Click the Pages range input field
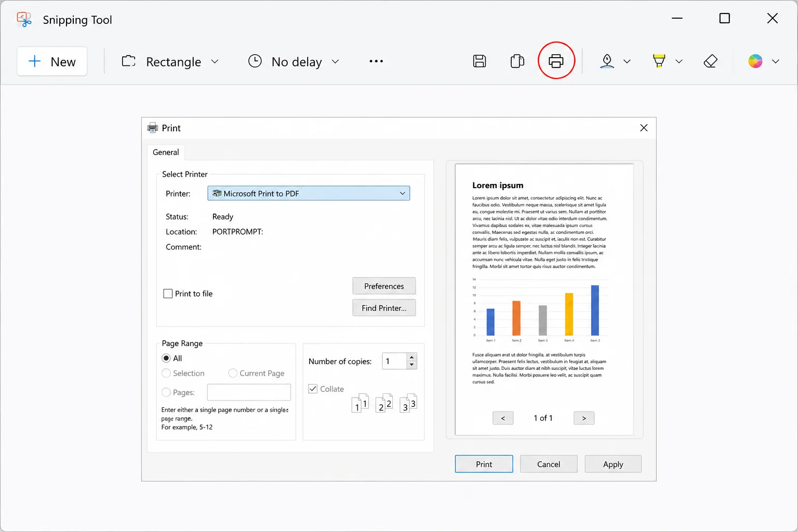The image size is (798, 532). coord(249,392)
